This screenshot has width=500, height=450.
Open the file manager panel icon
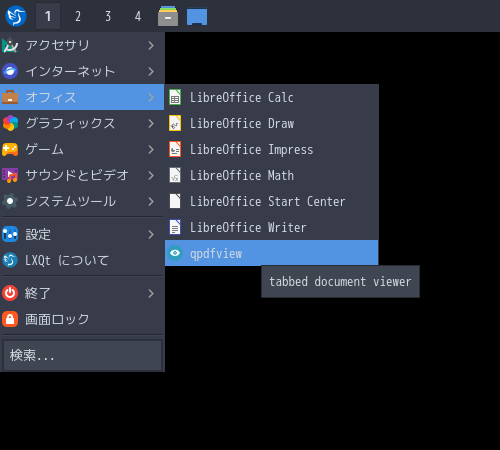coord(168,16)
